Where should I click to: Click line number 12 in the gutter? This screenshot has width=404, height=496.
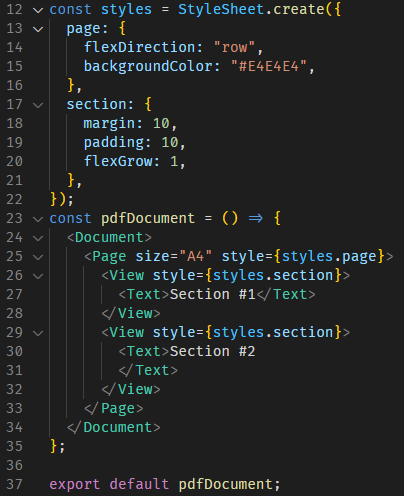[x=14, y=9]
